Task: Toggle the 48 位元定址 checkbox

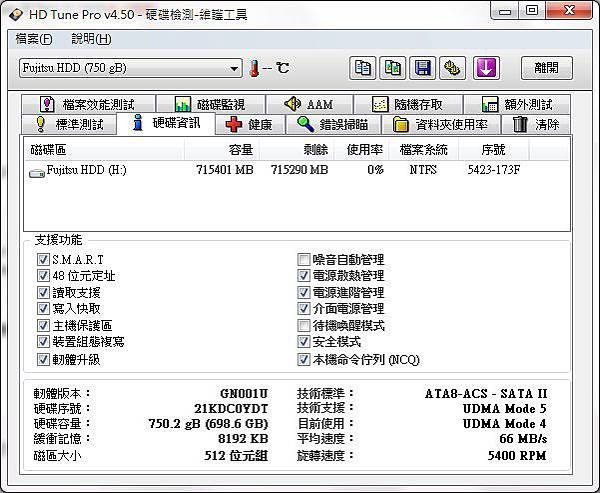Action: tap(43, 276)
